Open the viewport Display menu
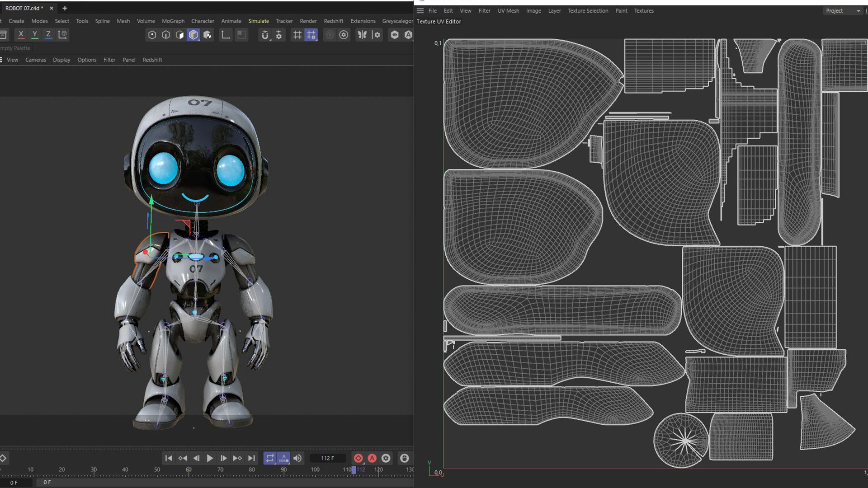 point(61,60)
